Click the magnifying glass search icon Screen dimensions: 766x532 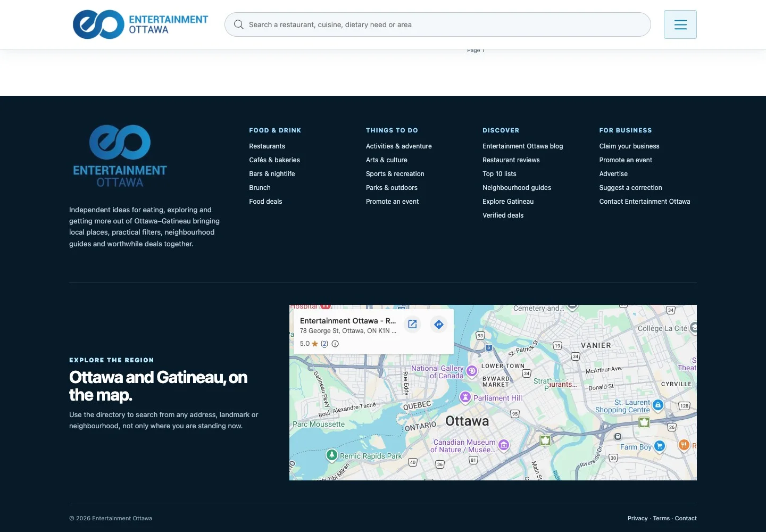coord(239,24)
